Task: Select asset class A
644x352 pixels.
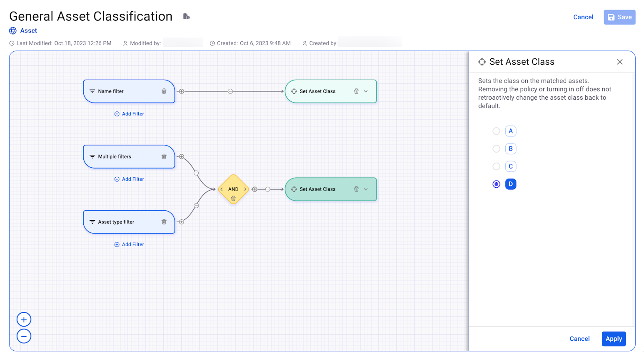Action: coord(496,131)
